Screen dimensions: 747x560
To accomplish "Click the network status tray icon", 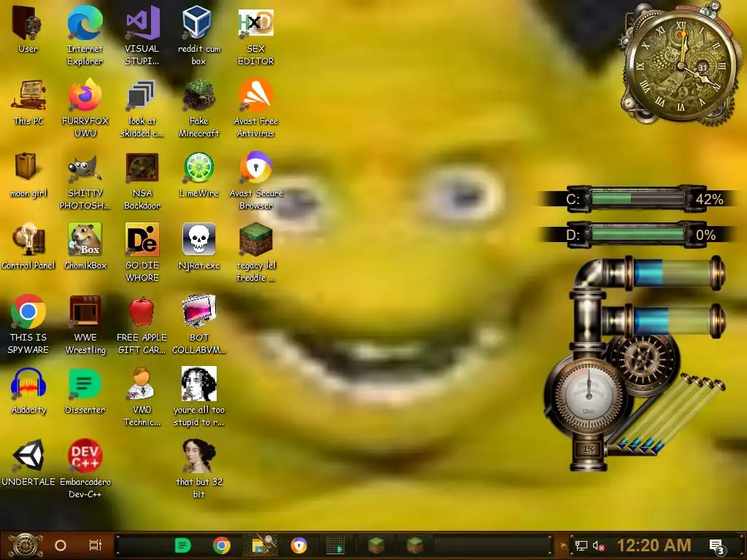I will (x=581, y=545).
